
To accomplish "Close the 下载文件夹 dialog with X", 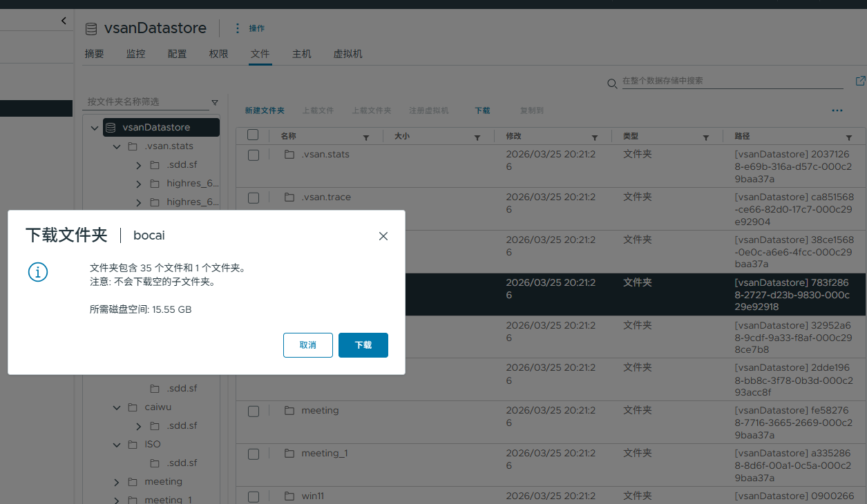I will 383,236.
